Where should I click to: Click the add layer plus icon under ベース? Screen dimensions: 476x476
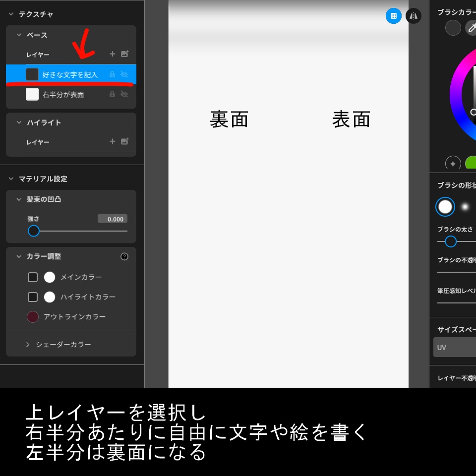(113, 54)
